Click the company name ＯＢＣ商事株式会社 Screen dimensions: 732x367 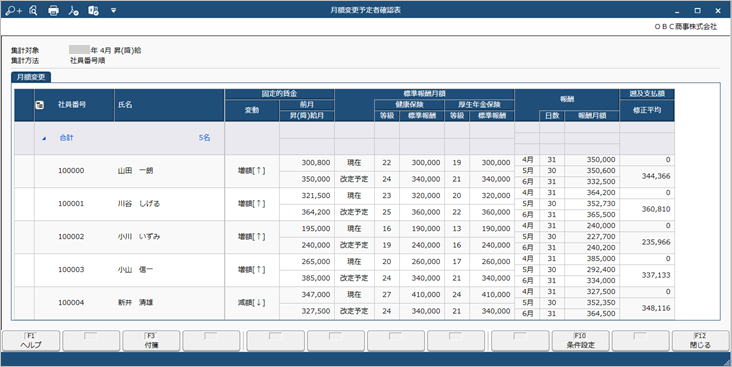click(685, 27)
